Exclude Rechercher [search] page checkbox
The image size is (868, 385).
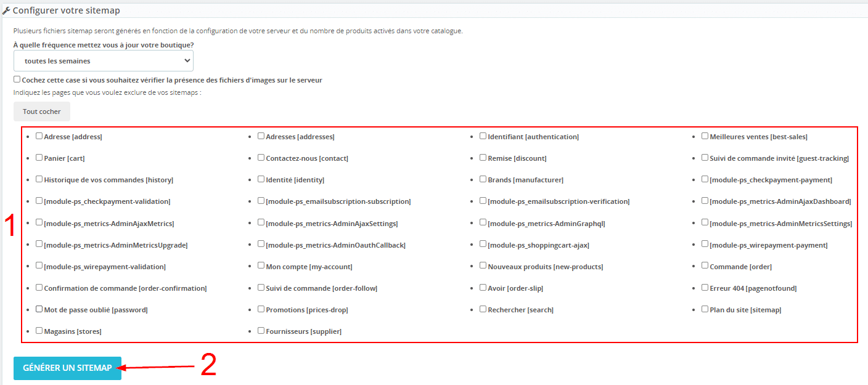[483, 309]
